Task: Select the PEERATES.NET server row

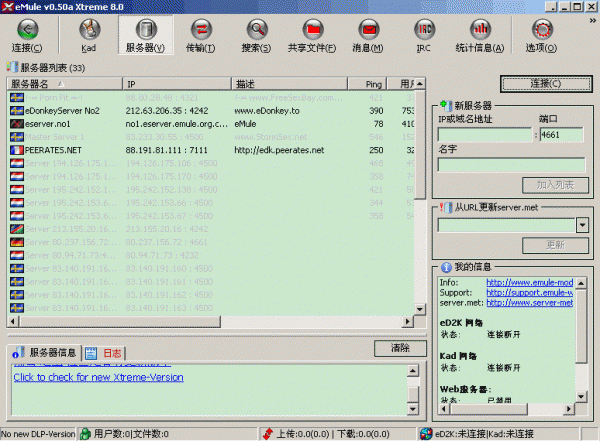Action: pyautogui.click(x=211, y=150)
